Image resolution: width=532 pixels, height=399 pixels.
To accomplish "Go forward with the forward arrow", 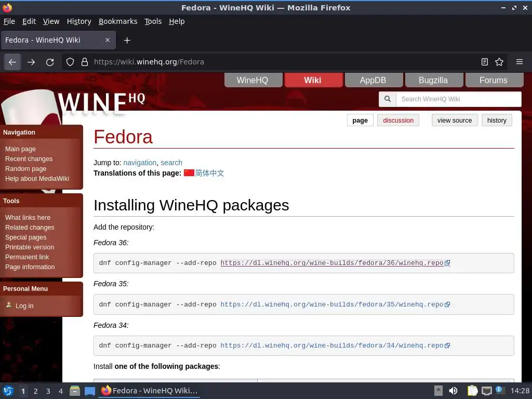I will point(31,62).
